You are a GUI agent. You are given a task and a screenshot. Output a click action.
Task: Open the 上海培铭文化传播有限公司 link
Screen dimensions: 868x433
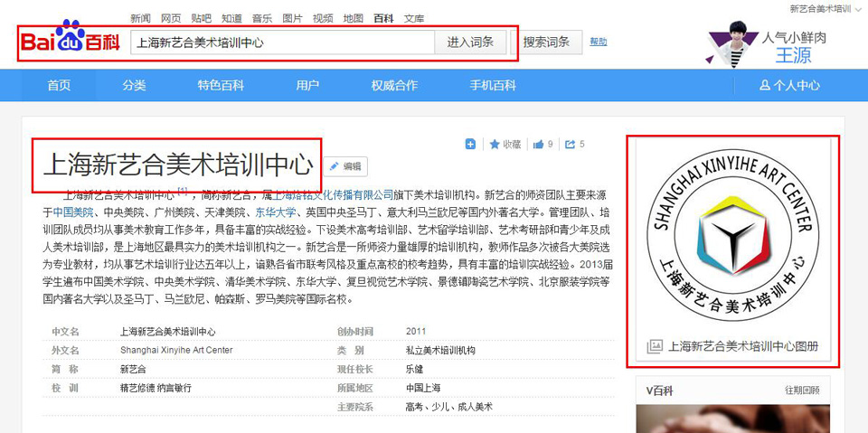(334, 195)
